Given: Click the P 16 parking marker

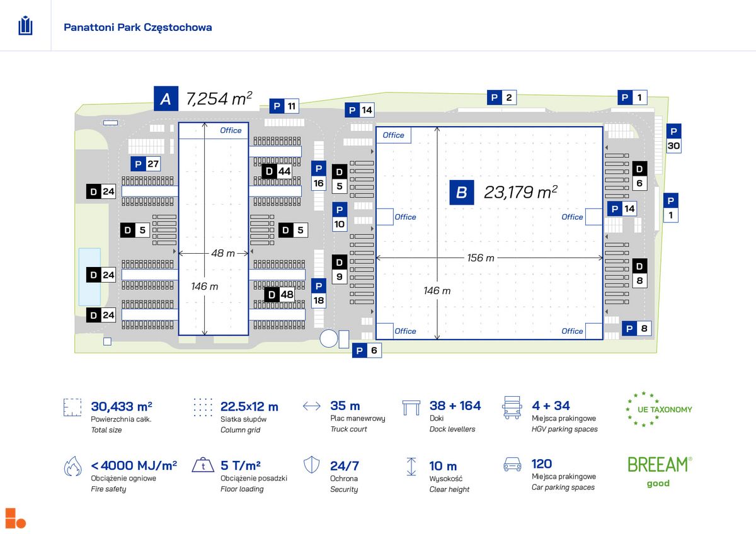Looking at the screenshot, I should click(x=319, y=176).
